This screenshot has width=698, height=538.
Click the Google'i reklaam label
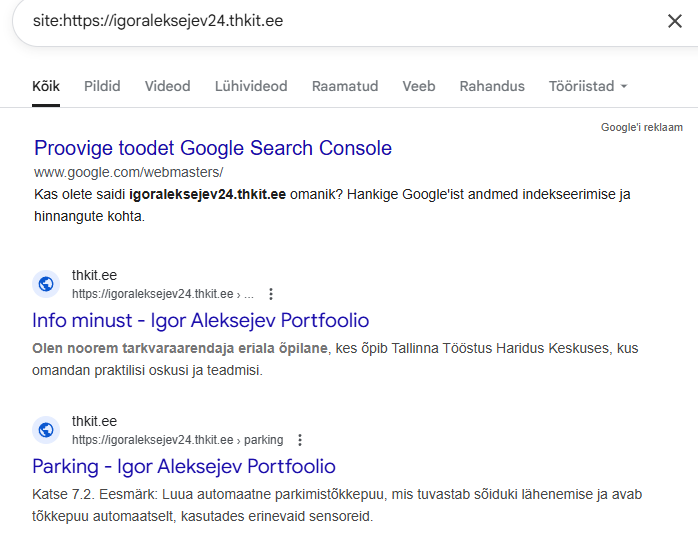coord(641,127)
